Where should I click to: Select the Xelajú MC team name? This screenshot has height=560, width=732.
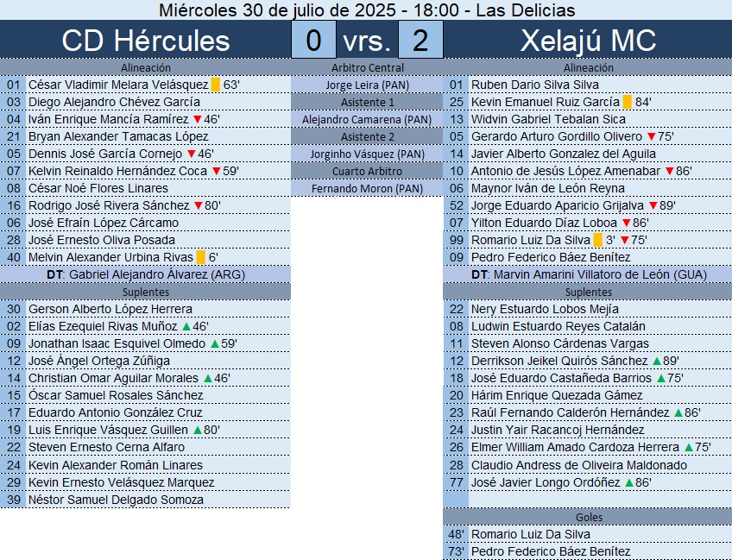(588, 41)
